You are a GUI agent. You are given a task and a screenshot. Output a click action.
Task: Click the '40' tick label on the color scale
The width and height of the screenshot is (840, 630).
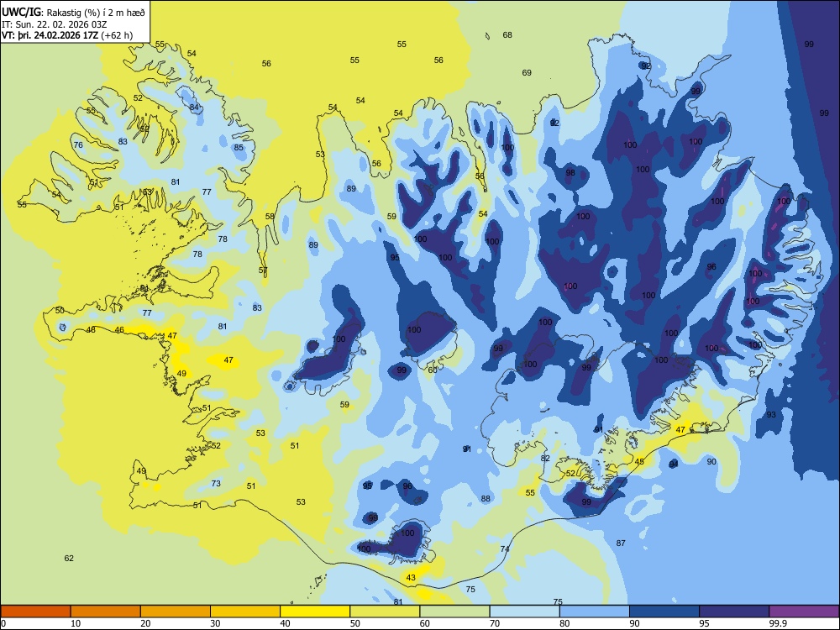click(285, 623)
